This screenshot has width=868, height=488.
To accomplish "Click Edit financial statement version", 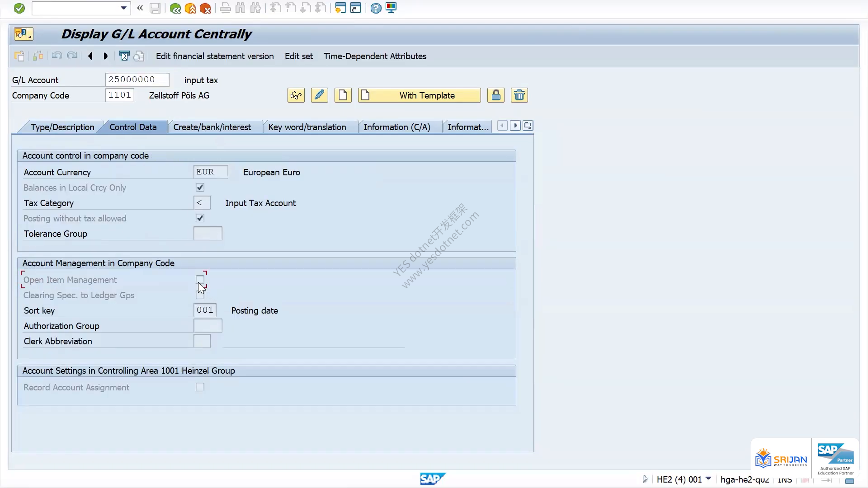I will coord(215,56).
